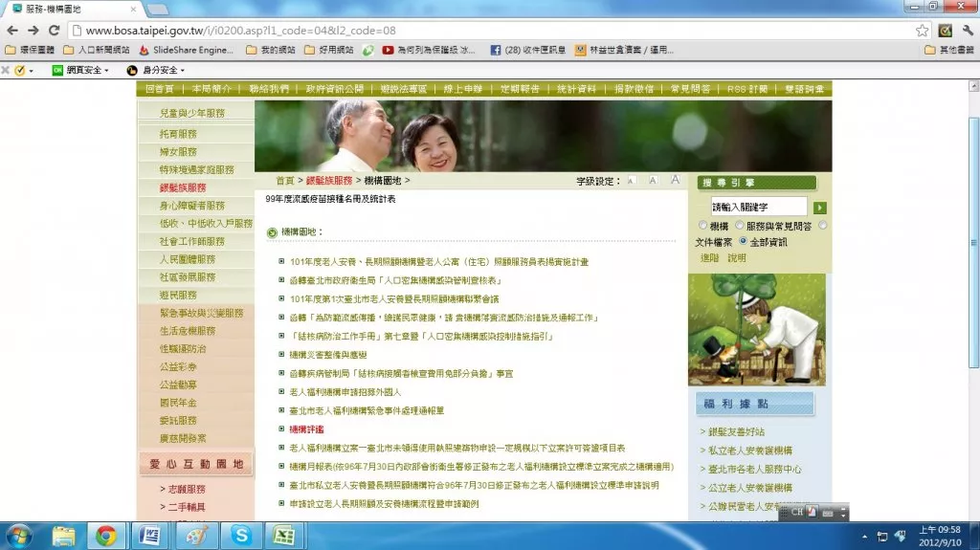The width and height of the screenshot is (980, 550).
Task: Click the 請輸入關鍵字 search field
Action: click(x=758, y=207)
